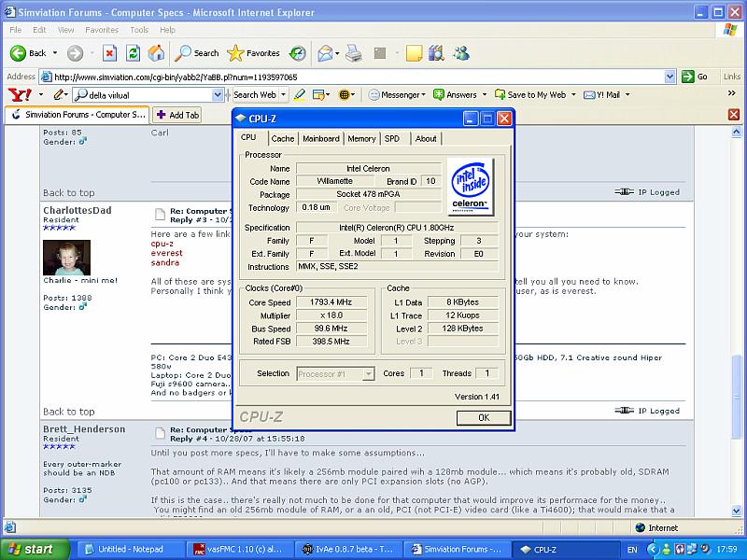The height and width of the screenshot is (560, 747).
Task: Click the Intel Celeron logo image
Action: (470, 187)
